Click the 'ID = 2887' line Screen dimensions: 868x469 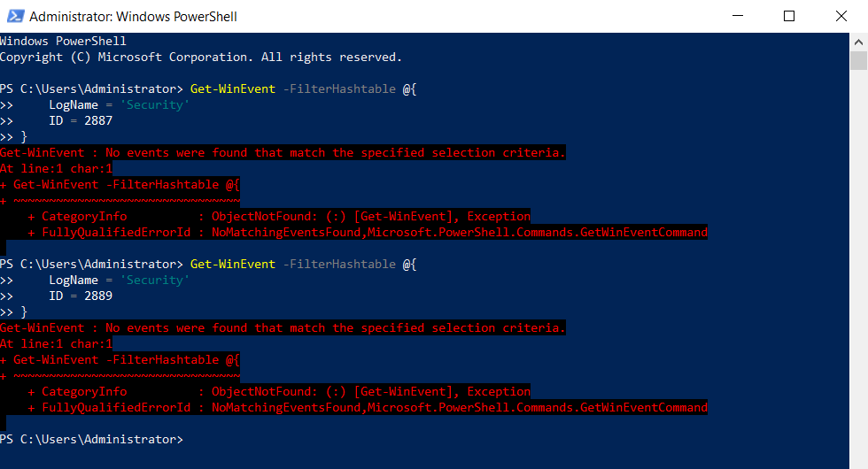[81, 121]
